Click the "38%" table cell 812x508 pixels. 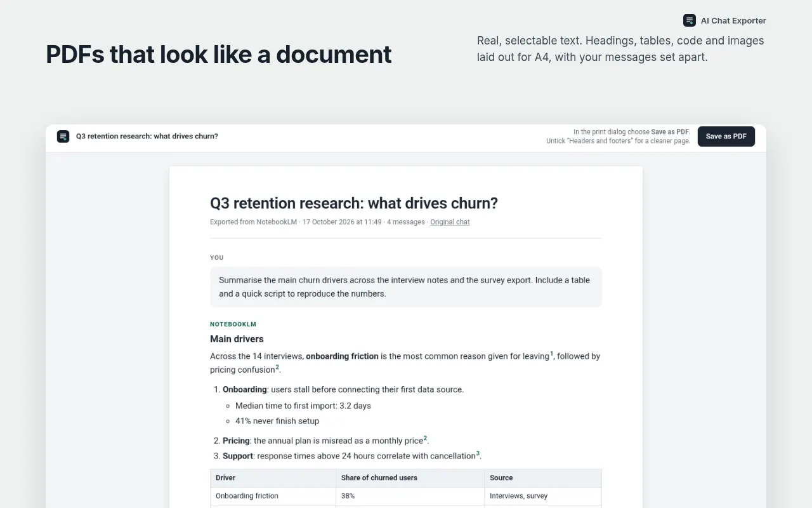(410, 496)
